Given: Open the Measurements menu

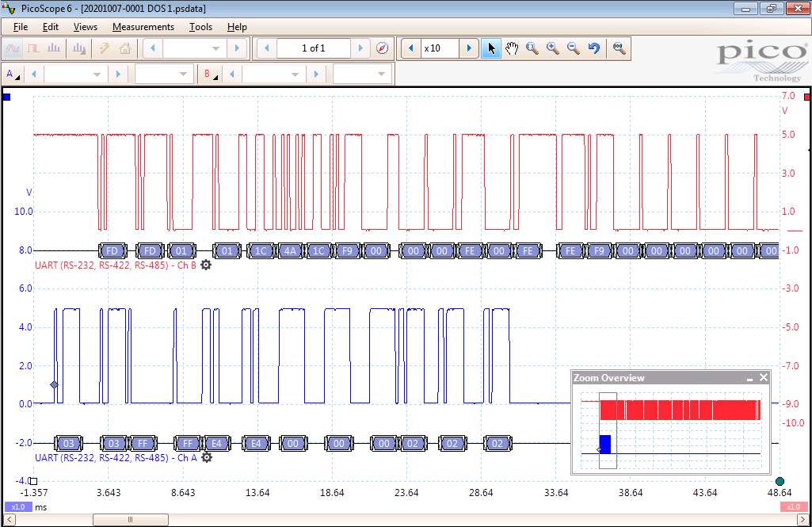Looking at the screenshot, I should 143,27.
